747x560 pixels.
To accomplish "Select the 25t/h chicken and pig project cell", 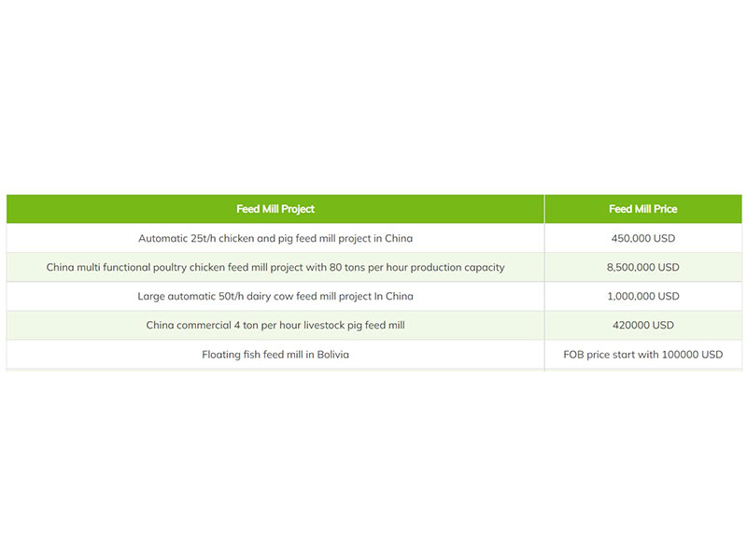I will click(275, 238).
